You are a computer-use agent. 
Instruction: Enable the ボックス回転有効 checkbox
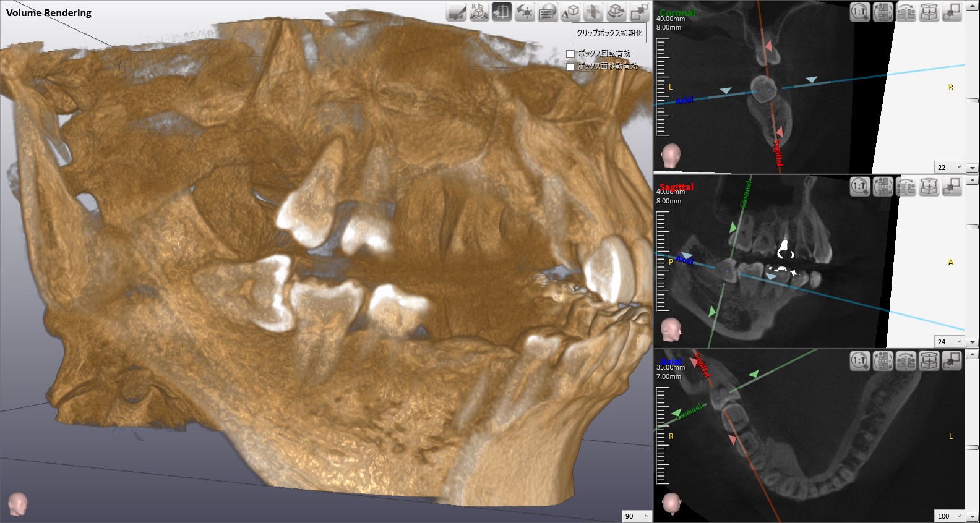[570, 54]
